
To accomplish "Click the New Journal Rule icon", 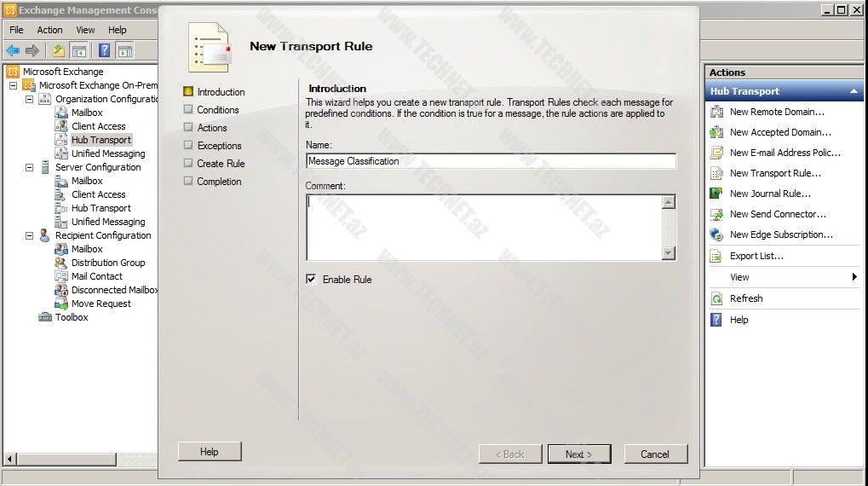I will coord(716,194).
